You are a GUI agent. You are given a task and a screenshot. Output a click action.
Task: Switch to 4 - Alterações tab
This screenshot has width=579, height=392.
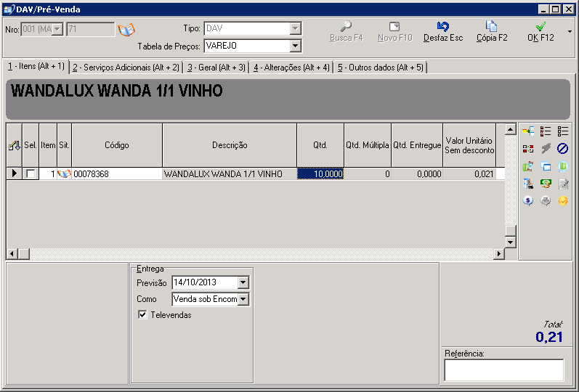pos(291,68)
